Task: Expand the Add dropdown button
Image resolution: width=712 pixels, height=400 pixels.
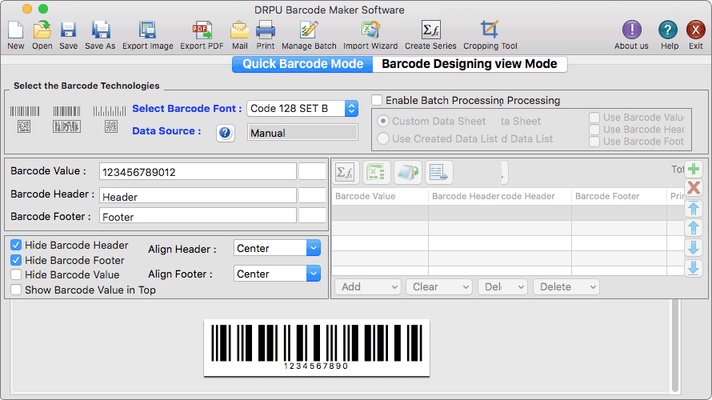Action: [367, 287]
